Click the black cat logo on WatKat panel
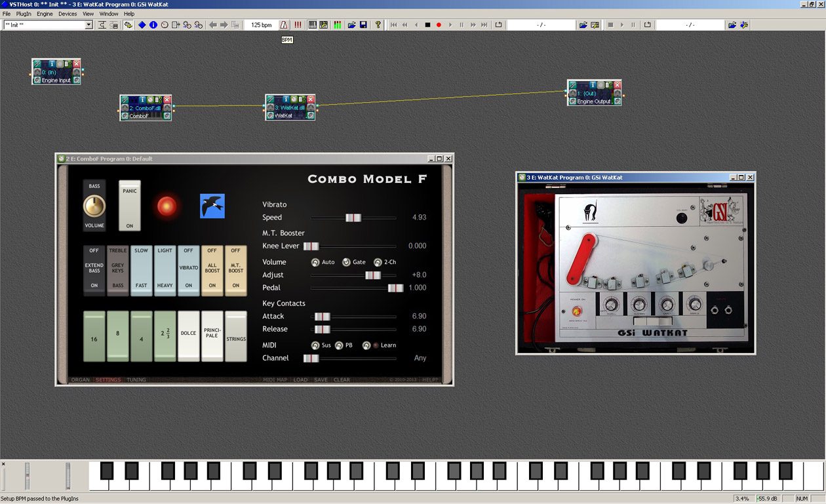Viewport: 826px width, 504px height. click(590, 210)
